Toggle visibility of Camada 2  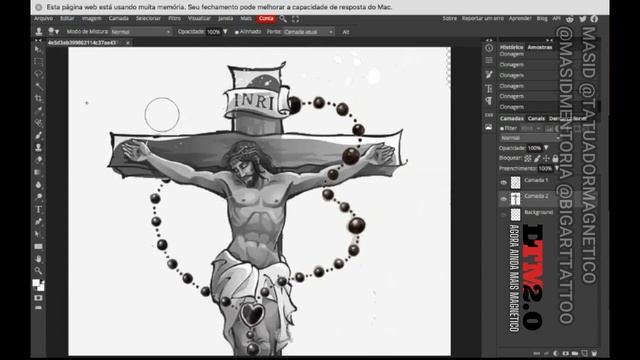click(503, 198)
